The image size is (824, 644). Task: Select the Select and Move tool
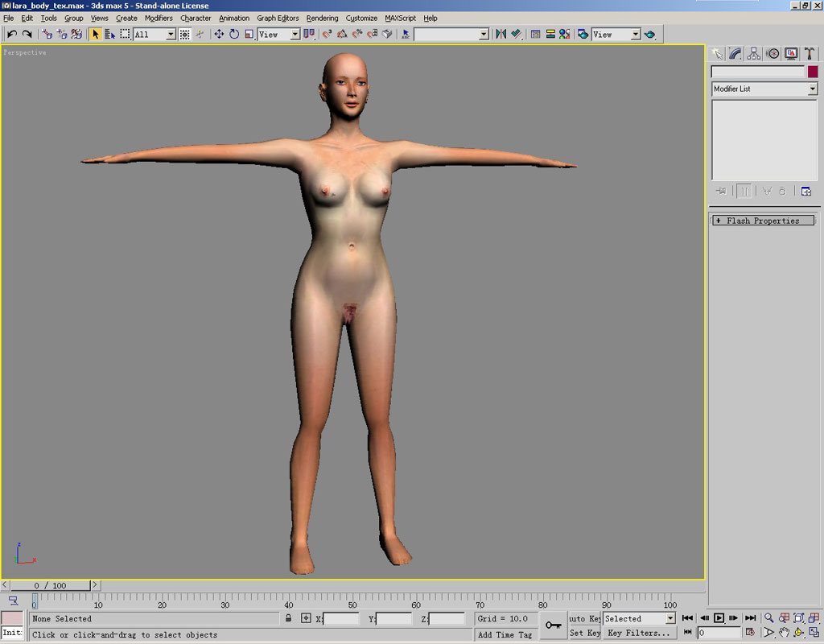pyautogui.click(x=219, y=34)
